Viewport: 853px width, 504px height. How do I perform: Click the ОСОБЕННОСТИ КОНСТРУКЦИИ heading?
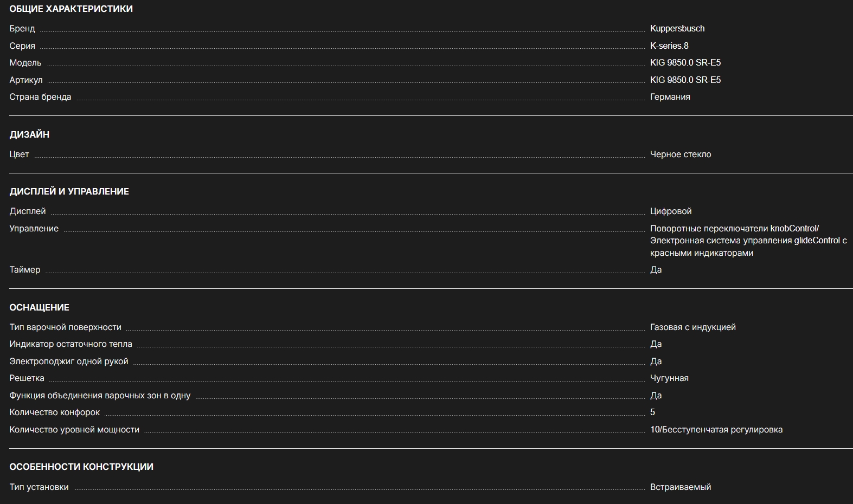81,467
